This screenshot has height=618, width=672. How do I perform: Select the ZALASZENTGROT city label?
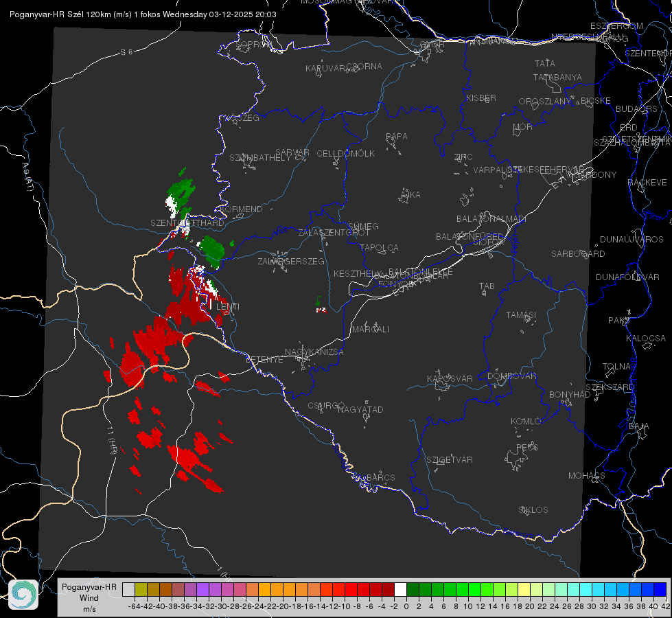point(334,233)
